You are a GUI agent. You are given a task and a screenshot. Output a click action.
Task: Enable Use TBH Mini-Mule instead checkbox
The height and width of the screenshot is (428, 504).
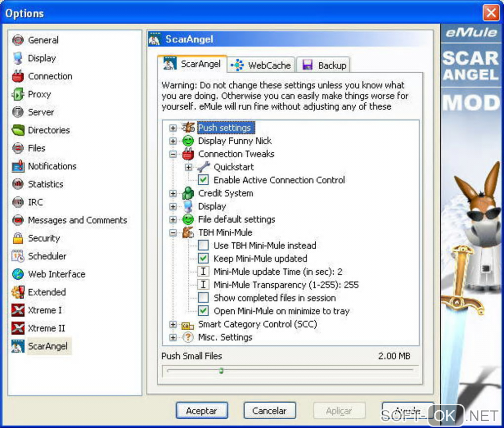pos(203,245)
